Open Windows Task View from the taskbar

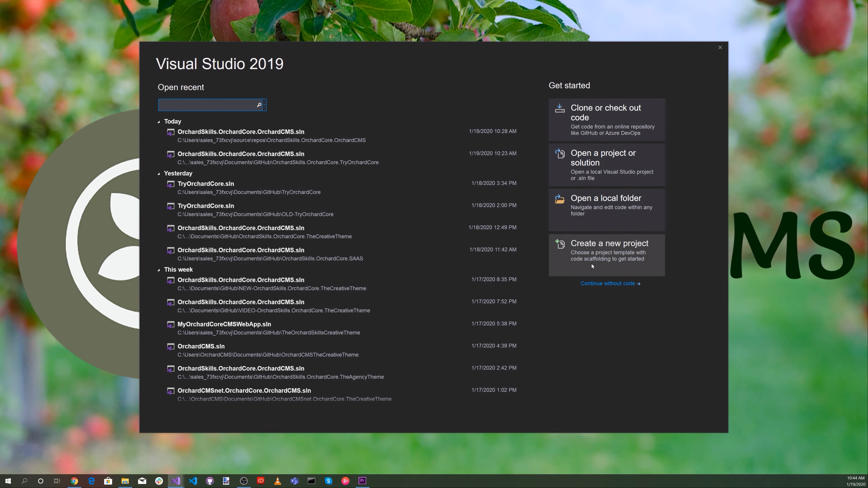[57, 481]
